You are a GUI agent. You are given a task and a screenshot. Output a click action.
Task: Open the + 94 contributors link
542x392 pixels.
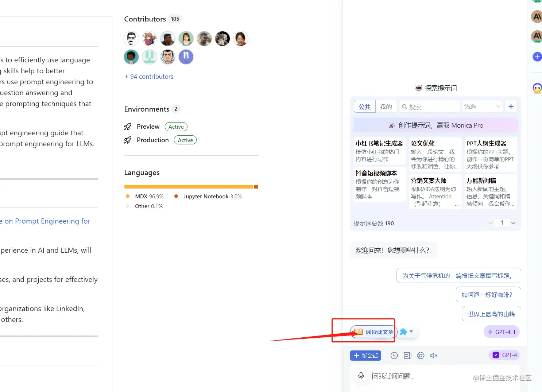coord(149,77)
